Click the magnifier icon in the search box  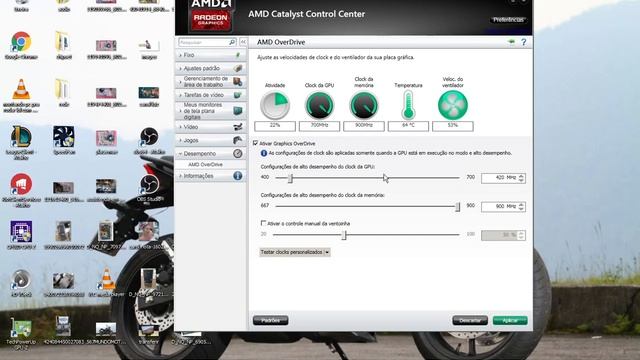click(232, 42)
